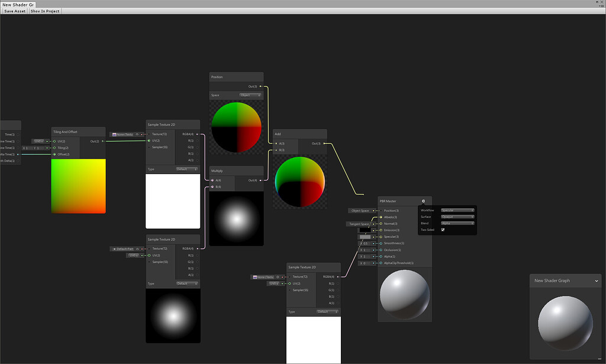Open the Blend dropdown showing Alpha
Screen dimensions: 606x364
click(x=457, y=223)
